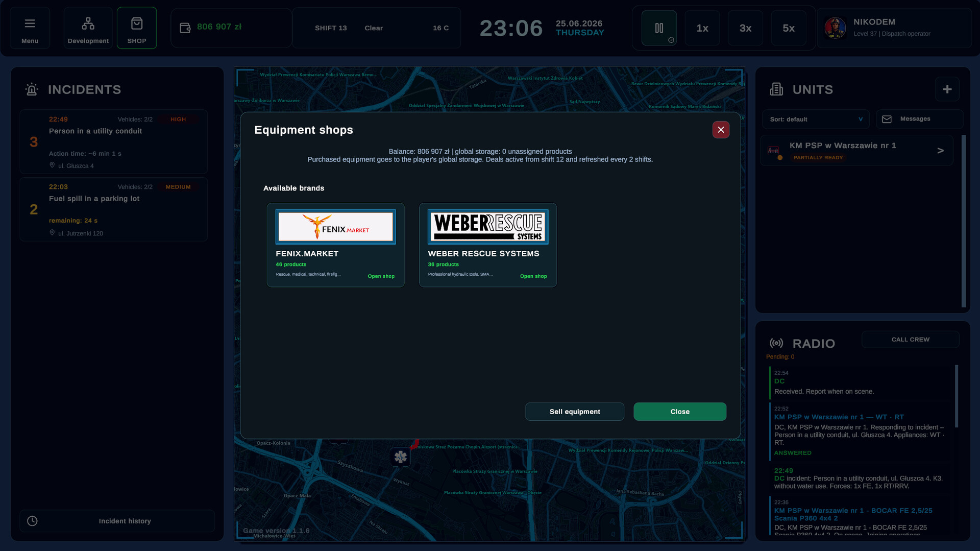Click the green Close button
Screen dimensions: 980x551
tap(680, 412)
